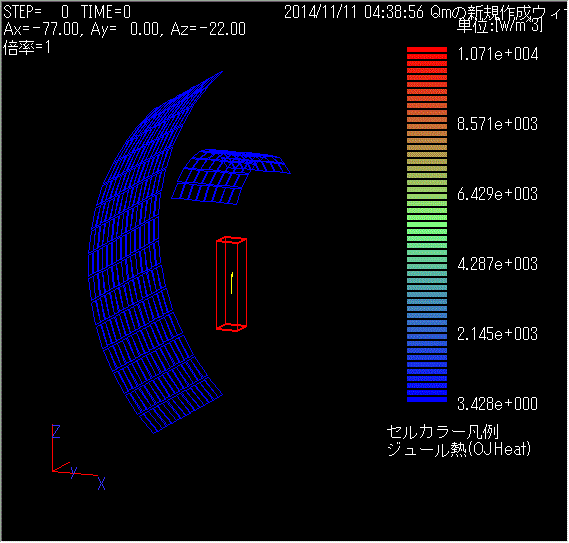Click the 2.145e+003 legend value
569x543 pixels.
tap(498, 334)
